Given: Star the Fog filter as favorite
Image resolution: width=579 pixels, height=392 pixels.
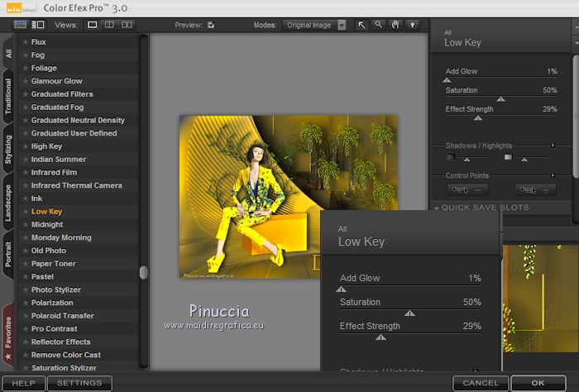Looking at the screenshot, I should click(x=26, y=55).
